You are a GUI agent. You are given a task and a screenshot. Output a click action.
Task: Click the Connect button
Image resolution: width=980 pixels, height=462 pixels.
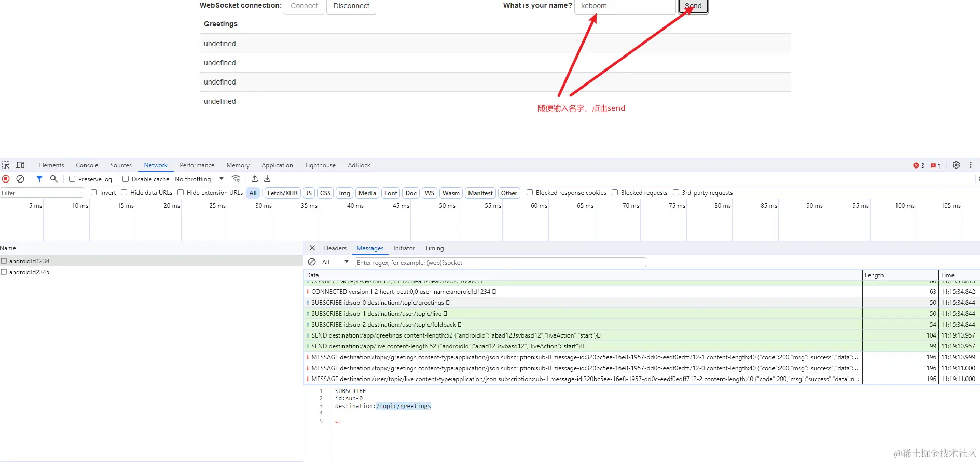(x=304, y=6)
